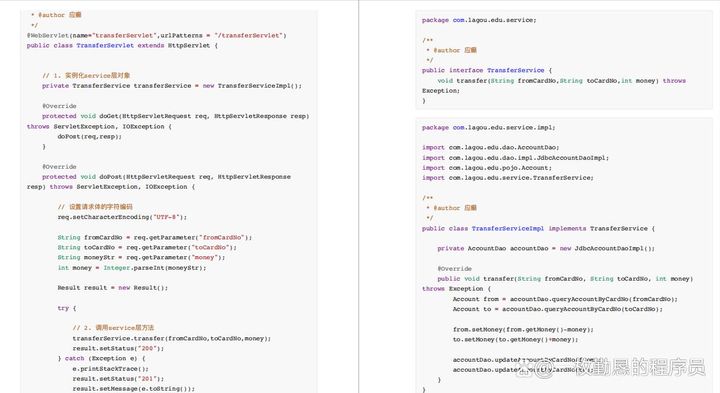The image size is (720, 393).
Task: Click the line 'package com.lagou.edu.service;'
Action: [479, 20]
